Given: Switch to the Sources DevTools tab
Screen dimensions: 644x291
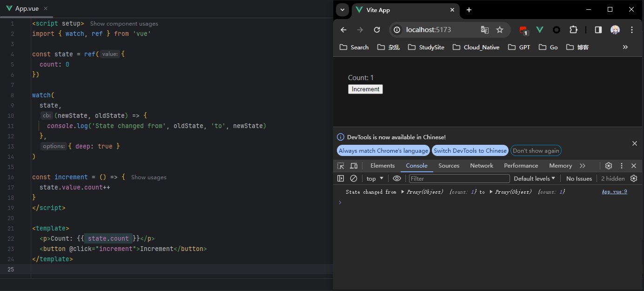Looking at the screenshot, I should 449,166.
